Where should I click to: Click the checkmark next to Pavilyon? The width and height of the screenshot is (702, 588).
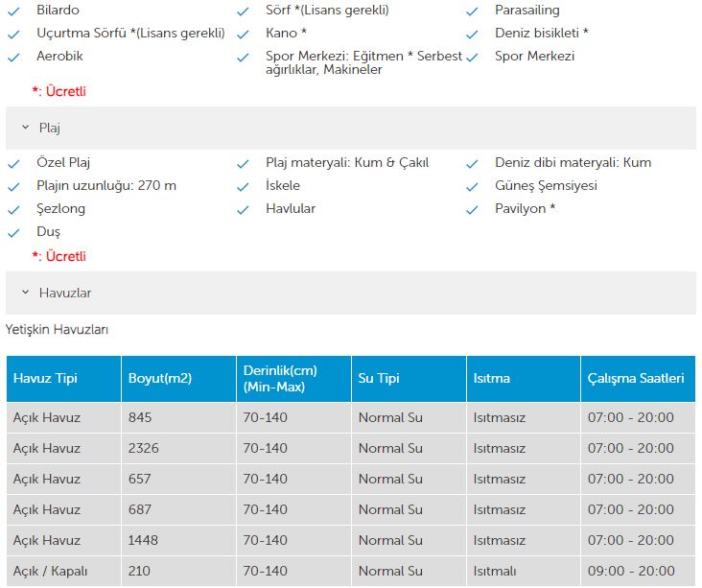472,209
